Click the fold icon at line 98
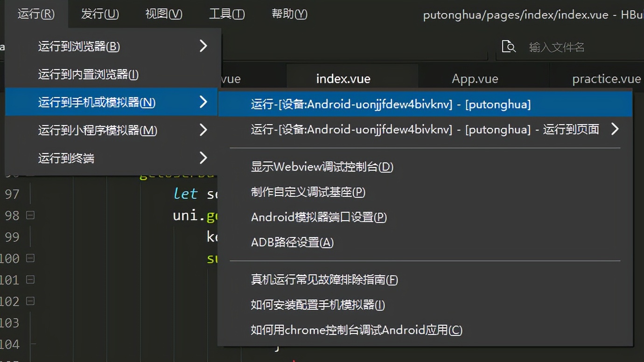Screen dimensions: 644x362 [29, 215]
